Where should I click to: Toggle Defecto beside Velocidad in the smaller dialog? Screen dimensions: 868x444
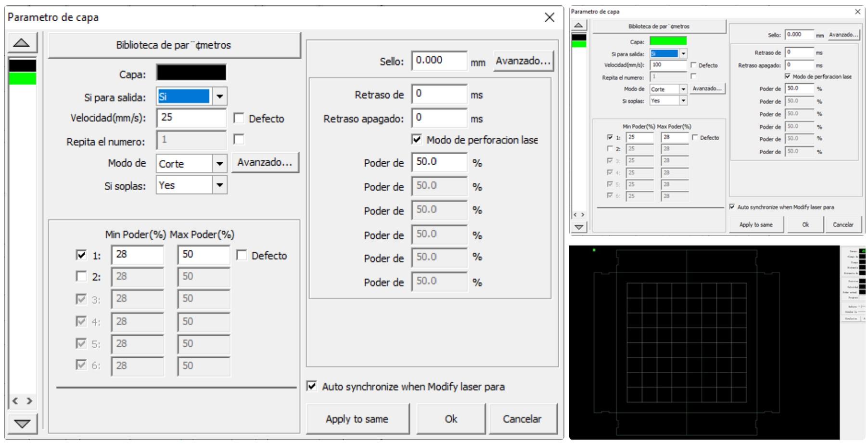pyautogui.click(x=693, y=65)
